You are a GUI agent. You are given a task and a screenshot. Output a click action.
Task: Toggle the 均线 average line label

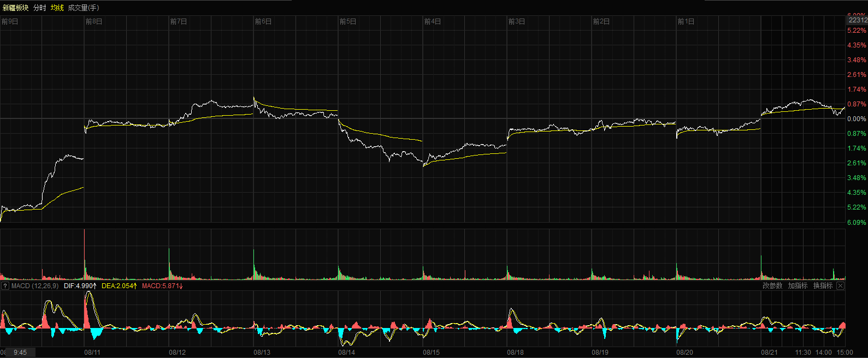point(57,8)
